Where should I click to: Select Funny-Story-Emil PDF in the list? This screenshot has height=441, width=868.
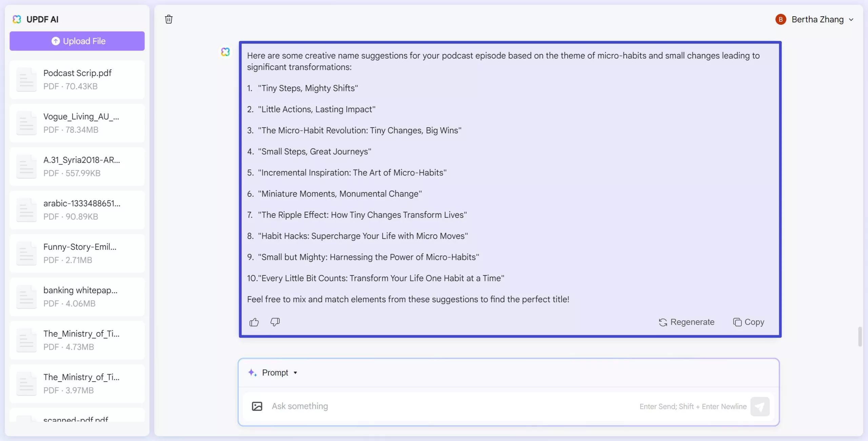coord(77,253)
